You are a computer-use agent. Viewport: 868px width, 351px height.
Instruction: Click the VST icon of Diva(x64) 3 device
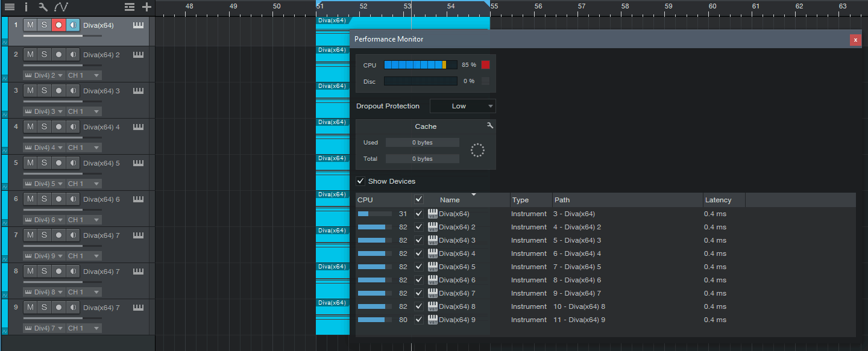(433, 240)
